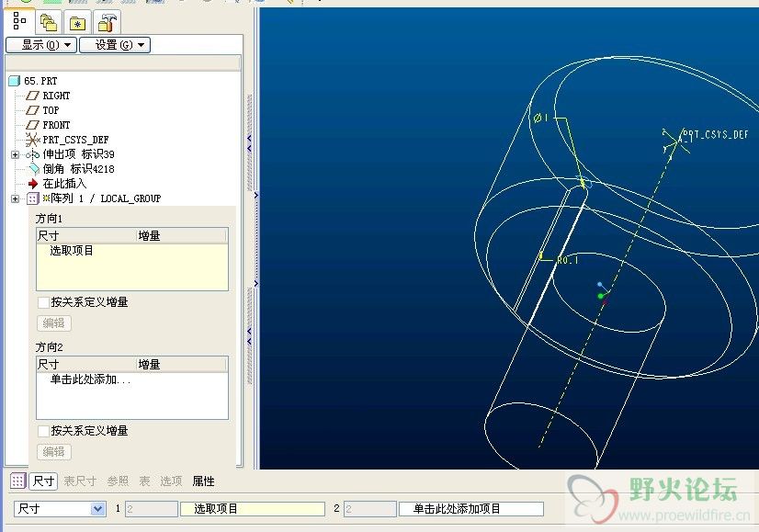Click the red insert-here arrow icon
This screenshot has width=759, height=532.
[33, 184]
